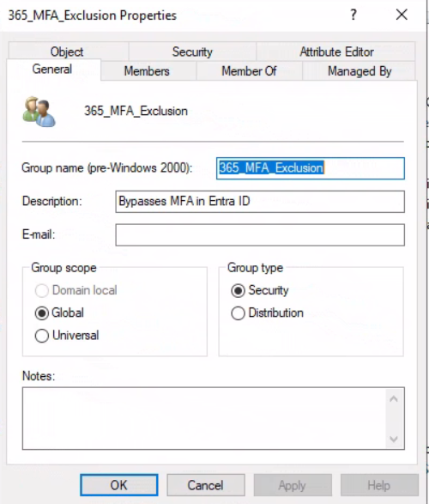Screen dimensions: 429x504
Task: Switch to the Member Of tab
Action: click(x=249, y=71)
